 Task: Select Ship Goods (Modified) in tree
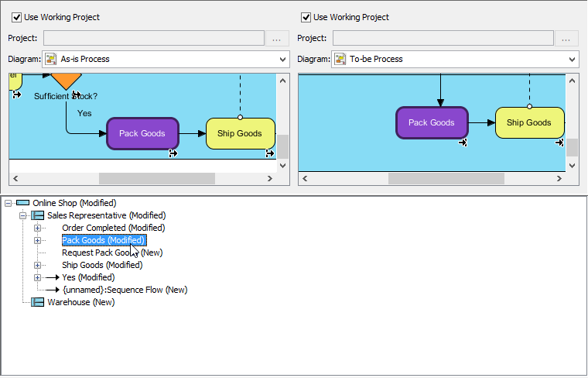102,265
